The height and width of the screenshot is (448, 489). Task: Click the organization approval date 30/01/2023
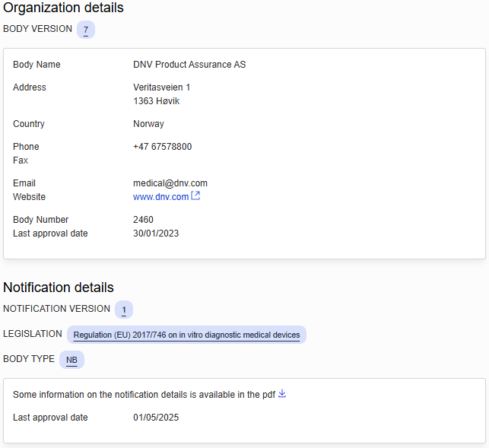(156, 234)
